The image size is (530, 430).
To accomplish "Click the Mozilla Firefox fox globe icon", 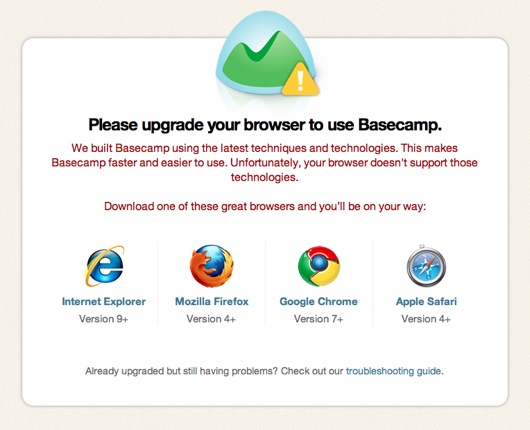I will 212,266.
